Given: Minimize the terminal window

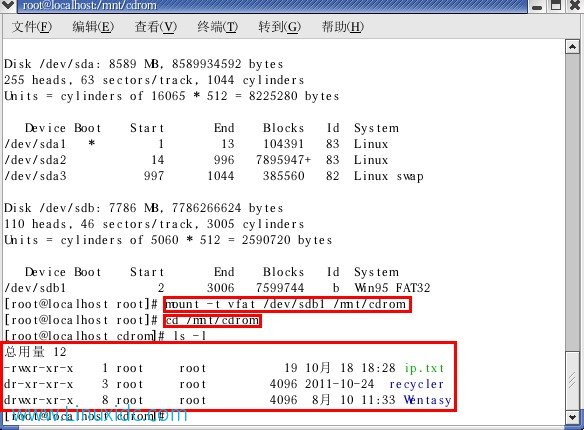Looking at the screenshot, I should (537, 6).
